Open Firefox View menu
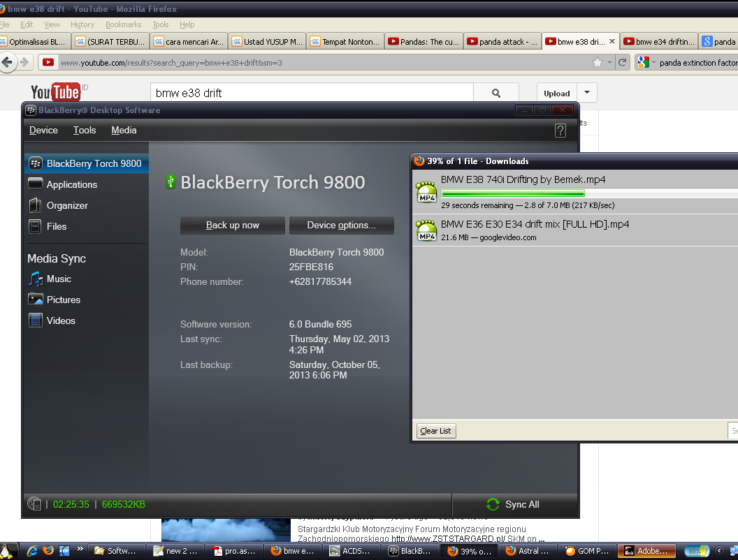Viewport: 738px width, 560px height. (x=52, y=24)
